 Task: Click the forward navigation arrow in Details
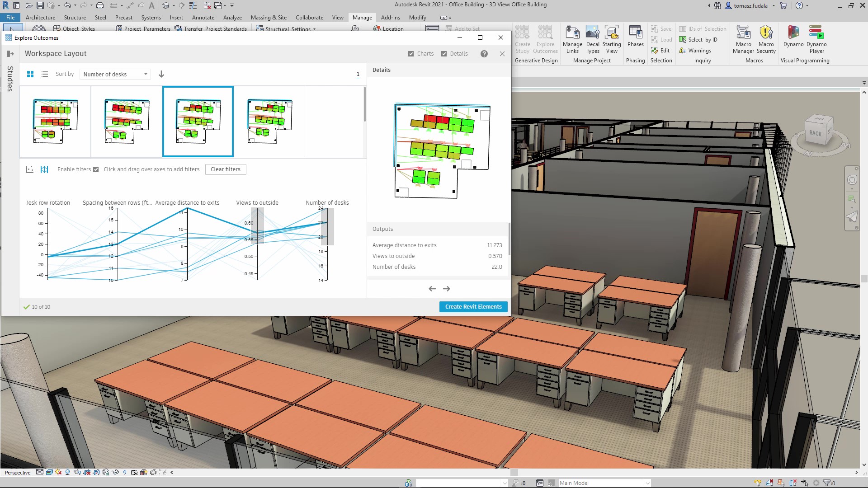[447, 288]
